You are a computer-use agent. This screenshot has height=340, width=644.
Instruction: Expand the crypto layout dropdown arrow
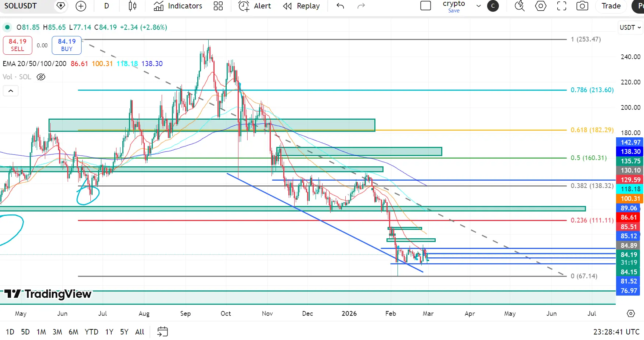pyautogui.click(x=479, y=6)
